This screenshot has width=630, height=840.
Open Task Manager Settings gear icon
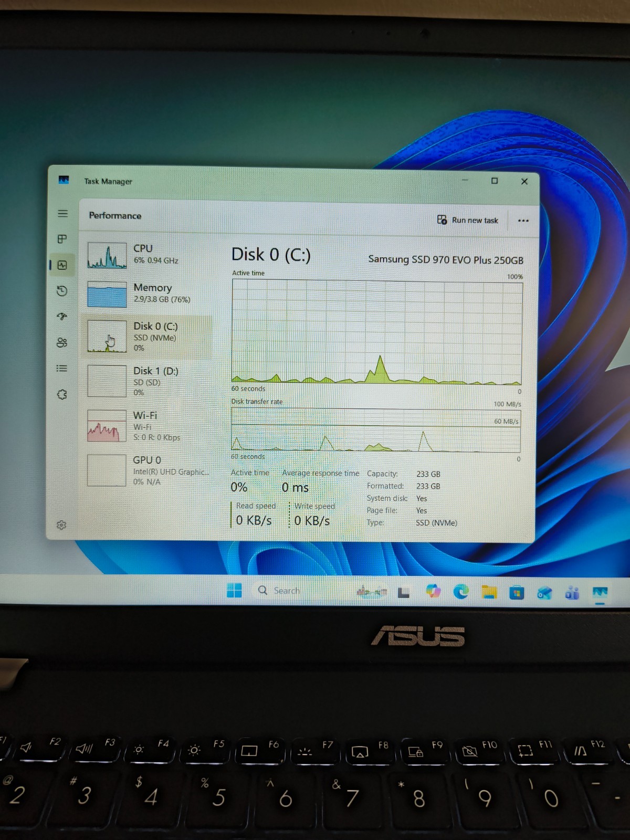coord(61,525)
